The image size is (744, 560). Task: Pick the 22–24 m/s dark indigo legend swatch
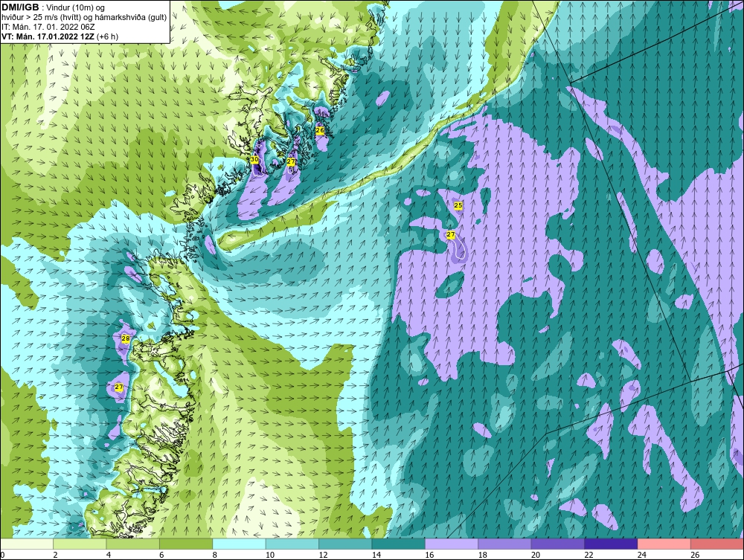click(x=611, y=544)
